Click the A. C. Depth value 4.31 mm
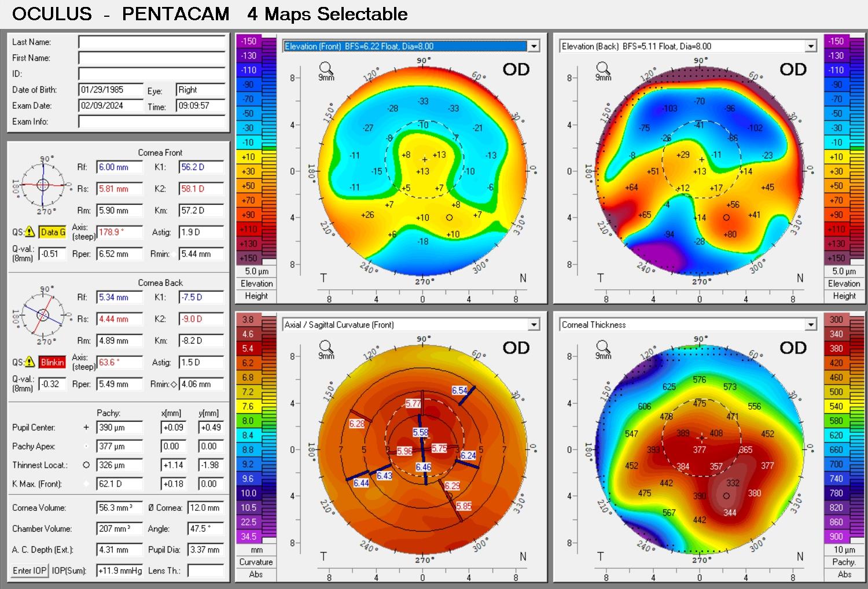This screenshot has height=589, width=868. tap(119, 550)
